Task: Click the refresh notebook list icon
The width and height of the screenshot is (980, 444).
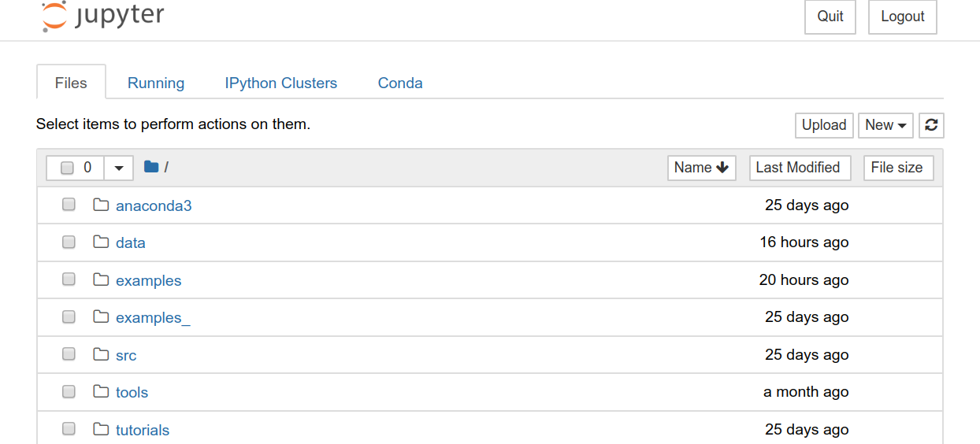Action: click(931, 125)
